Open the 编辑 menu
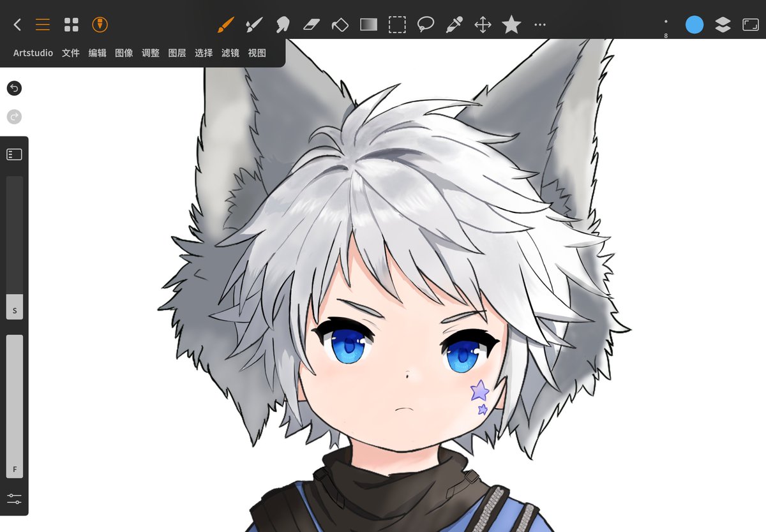 (98, 53)
